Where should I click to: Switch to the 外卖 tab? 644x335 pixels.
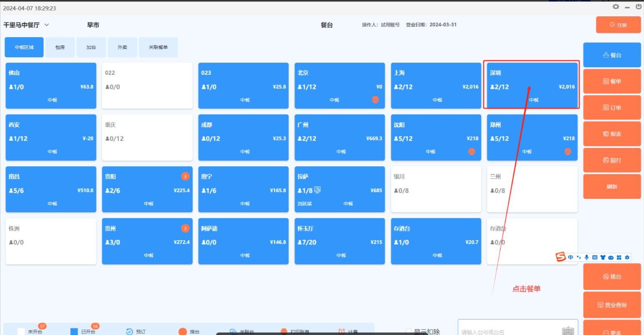[122, 47]
